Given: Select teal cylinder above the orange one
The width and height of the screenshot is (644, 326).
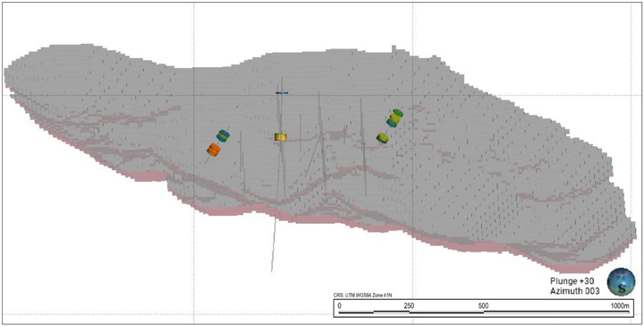Looking at the screenshot, I should (x=223, y=135).
